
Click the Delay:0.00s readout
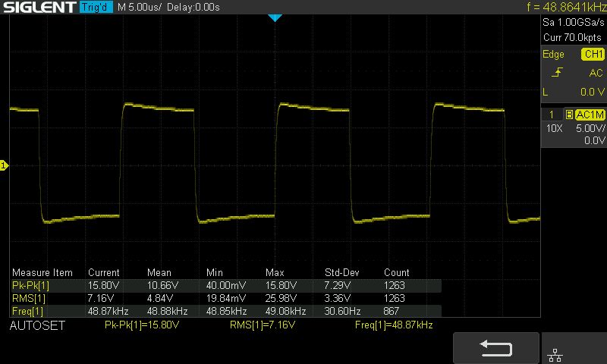(x=193, y=7)
